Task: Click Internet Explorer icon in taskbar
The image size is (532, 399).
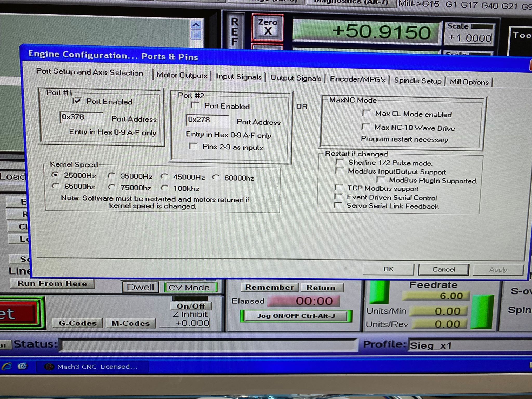Action: (7, 366)
